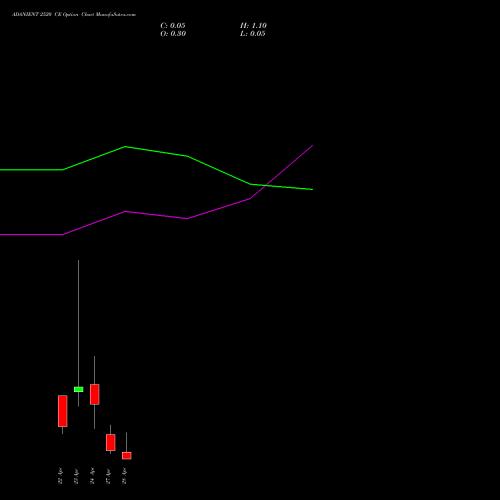Click the right end of the purple indicator line
The width and height of the screenshot is (500, 500).
[312, 145]
